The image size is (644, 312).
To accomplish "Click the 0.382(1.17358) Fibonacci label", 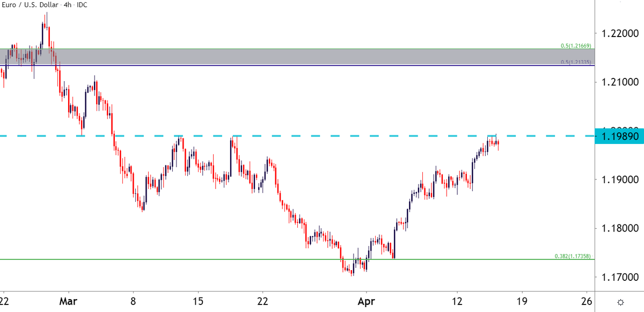I will [x=573, y=257].
